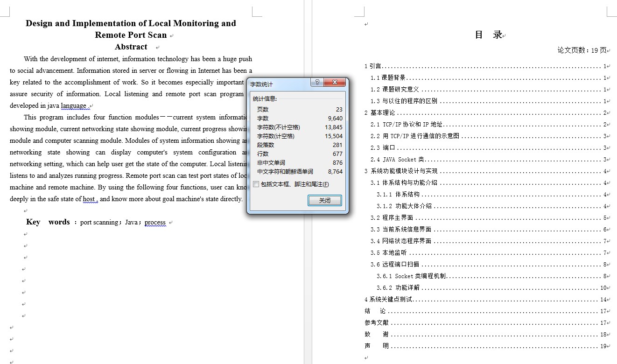Image resolution: width=617 pixels, height=364 pixels.
Task: Click TOC entry 3.6.1 Socket 类编程机制
Action: click(491, 276)
